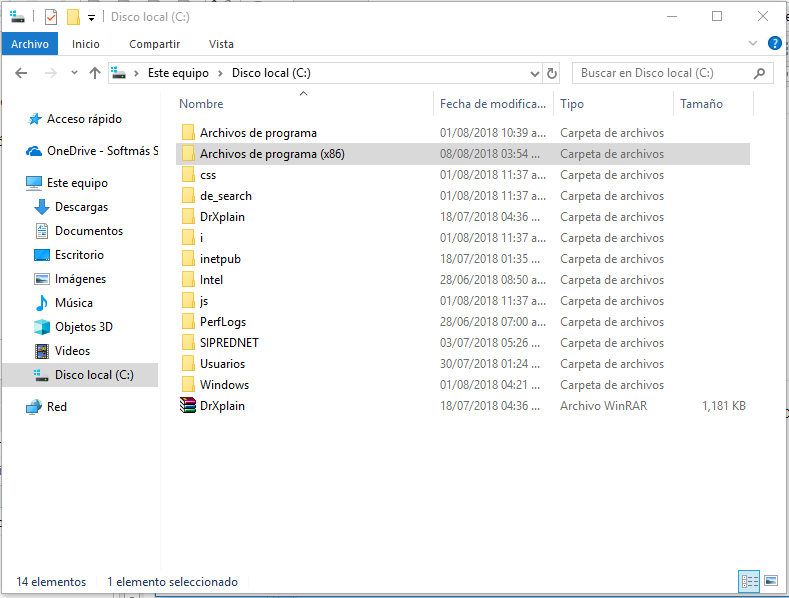Open the Help question mark icon

[774, 44]
